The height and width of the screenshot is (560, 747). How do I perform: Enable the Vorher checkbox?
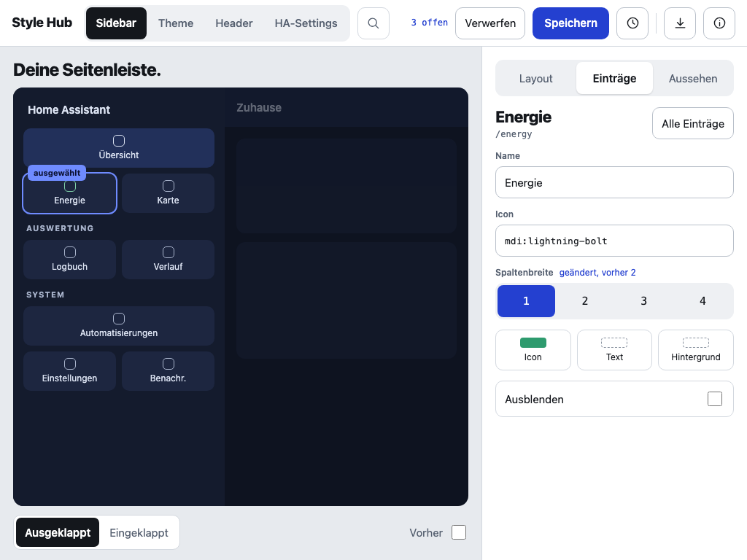(459, 532)
